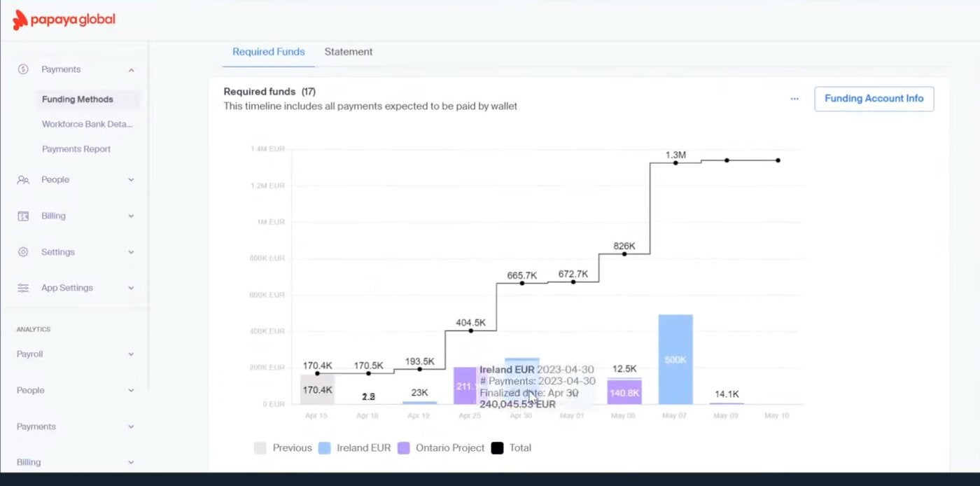The height and width of the screenshot is (486, 980).
Task: Expand the App Settings chevron
Action: click(131, 288)
